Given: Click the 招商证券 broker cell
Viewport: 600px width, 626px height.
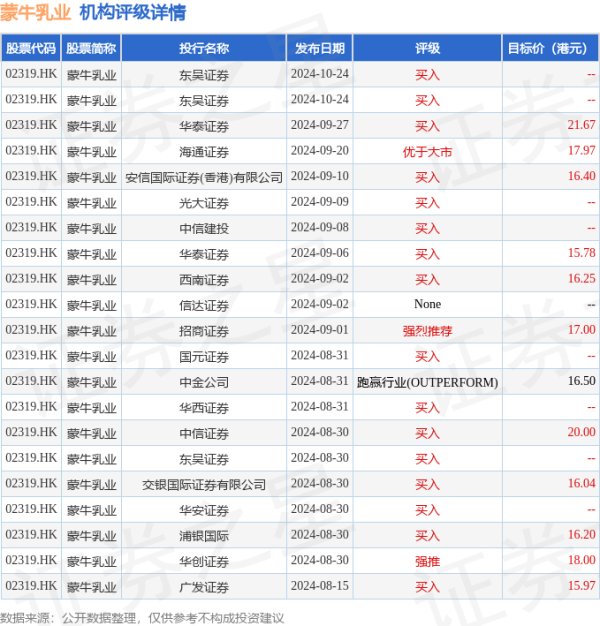Looking at the screenshot, I should [x=204, y=331].
